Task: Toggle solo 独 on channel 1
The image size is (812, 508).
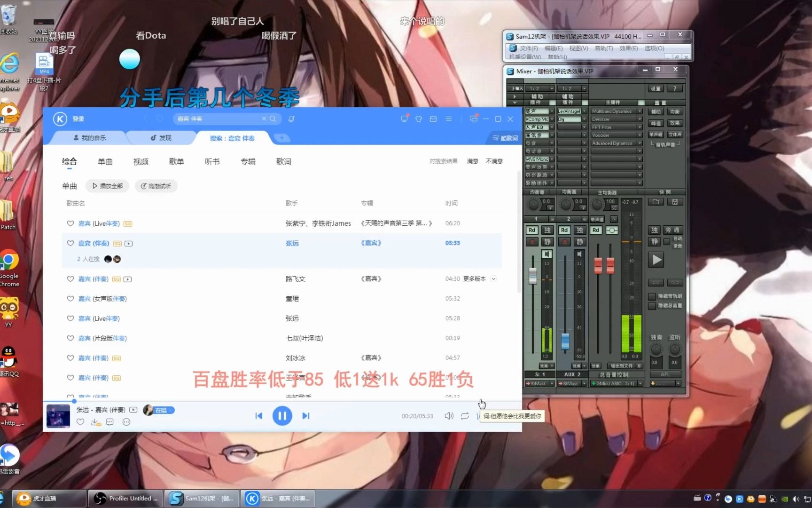Action: (547, 230)
